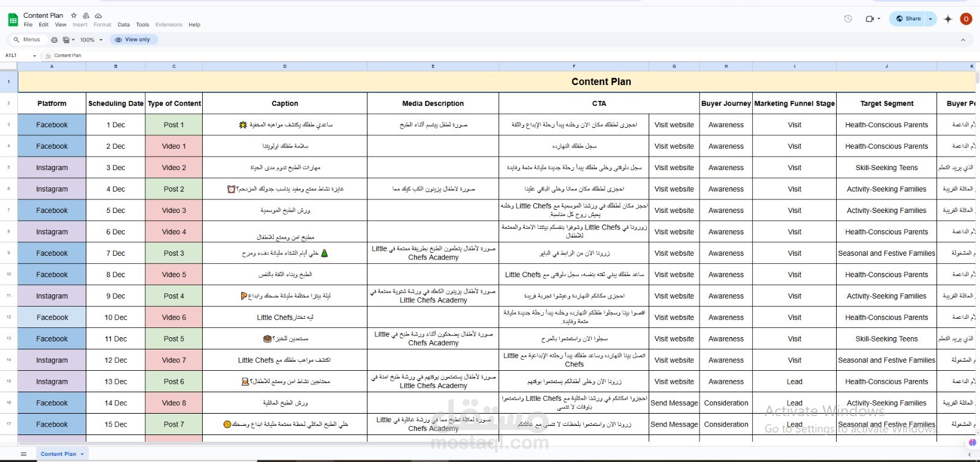Click the Instagram cell in 3 Dec row
Screen dimensions: 980x462
[52, 168]
